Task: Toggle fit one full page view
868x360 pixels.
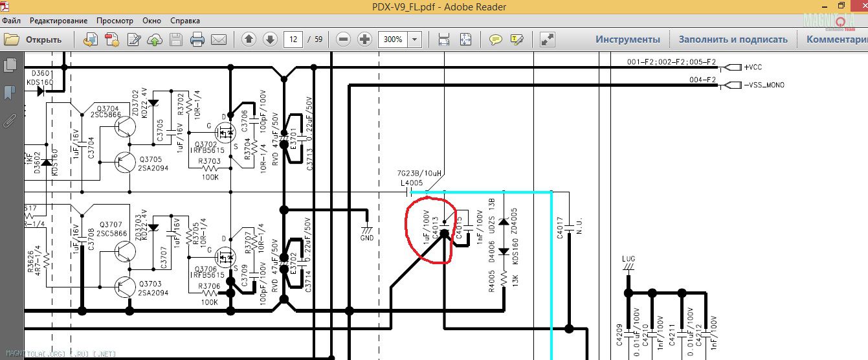Action: tap(465, 39)
